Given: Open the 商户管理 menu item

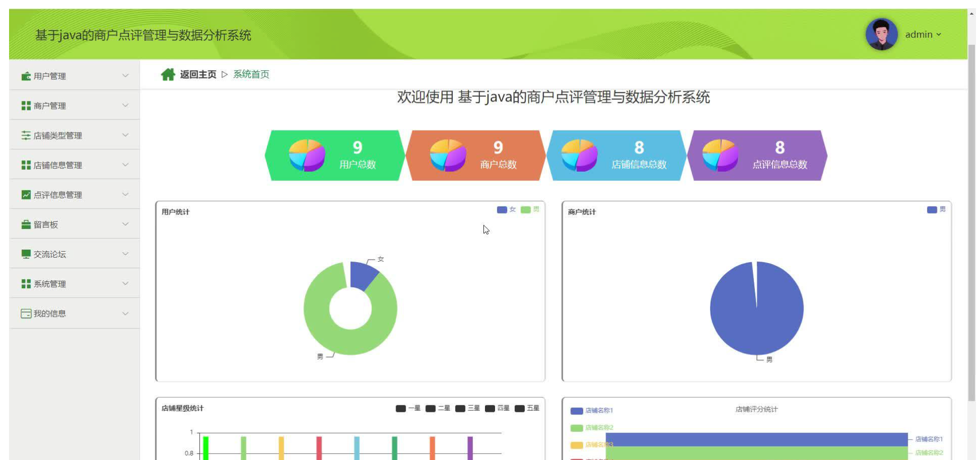Looking at the screenshot, I should pos(74,105).
